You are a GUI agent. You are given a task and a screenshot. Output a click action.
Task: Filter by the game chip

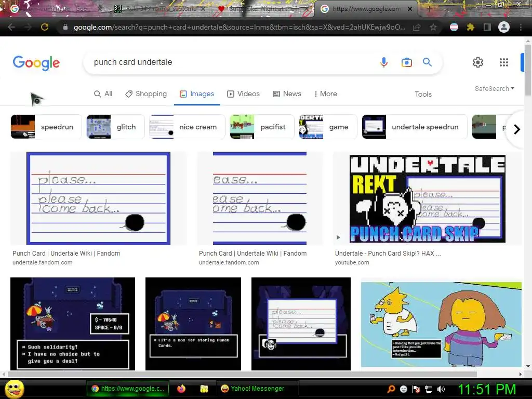[x=328, y=127]
